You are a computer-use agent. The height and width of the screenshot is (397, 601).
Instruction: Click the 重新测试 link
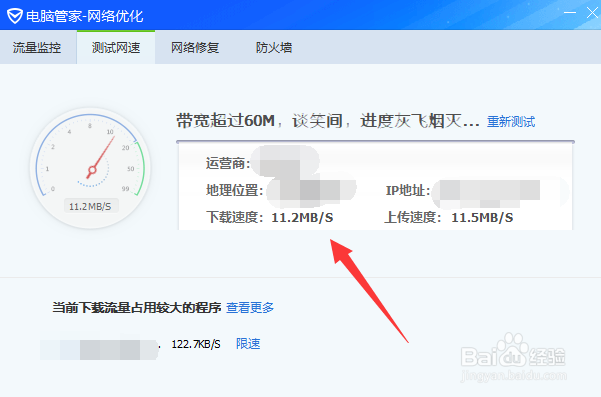[511, 122]
